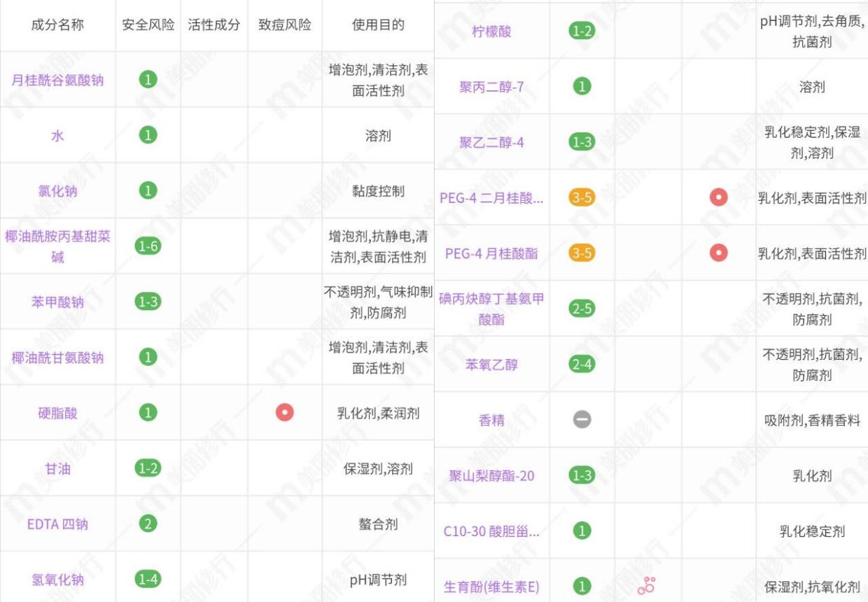Viewport: 868px width, 602px height.
Task: Click safety badge 1 for 氯化钠
Action: pyautogui.click(x=148, y=190)
